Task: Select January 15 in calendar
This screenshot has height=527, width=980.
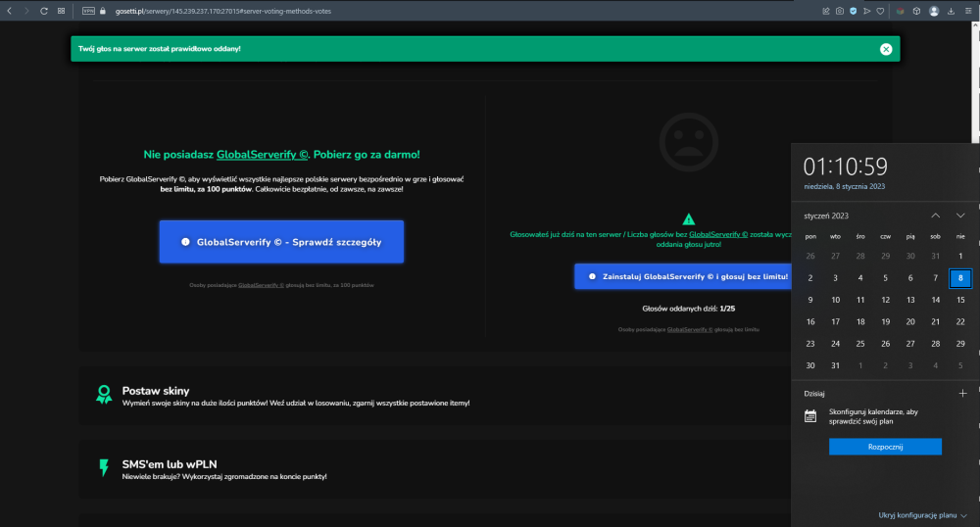Action: [960, 300]
